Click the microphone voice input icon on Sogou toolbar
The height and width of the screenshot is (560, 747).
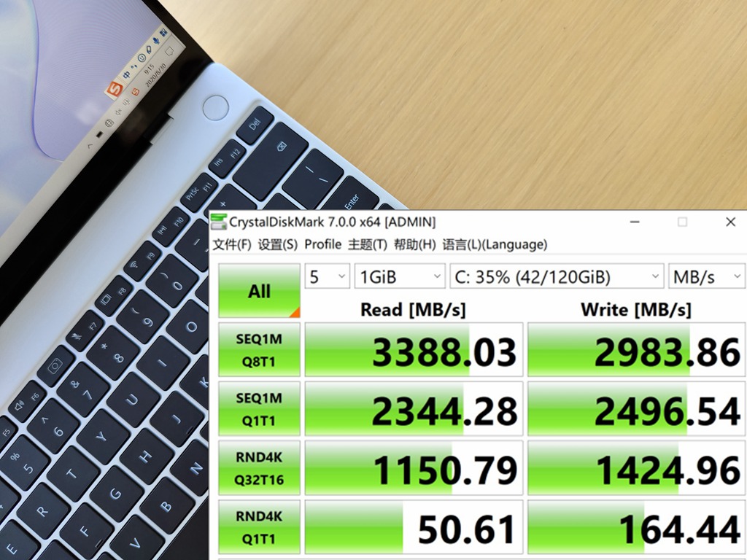click(x=156, y=42)
